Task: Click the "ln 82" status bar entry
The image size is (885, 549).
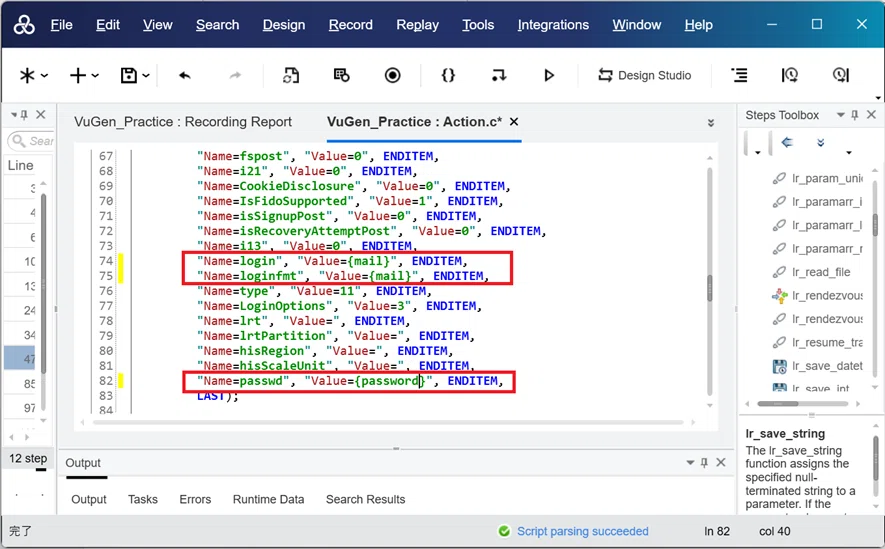Action: pos(717,532)
